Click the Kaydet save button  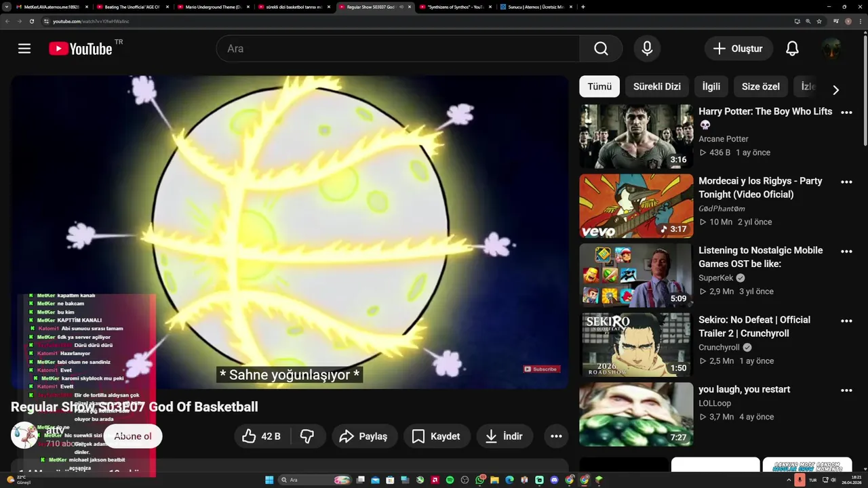click(437, 436)
